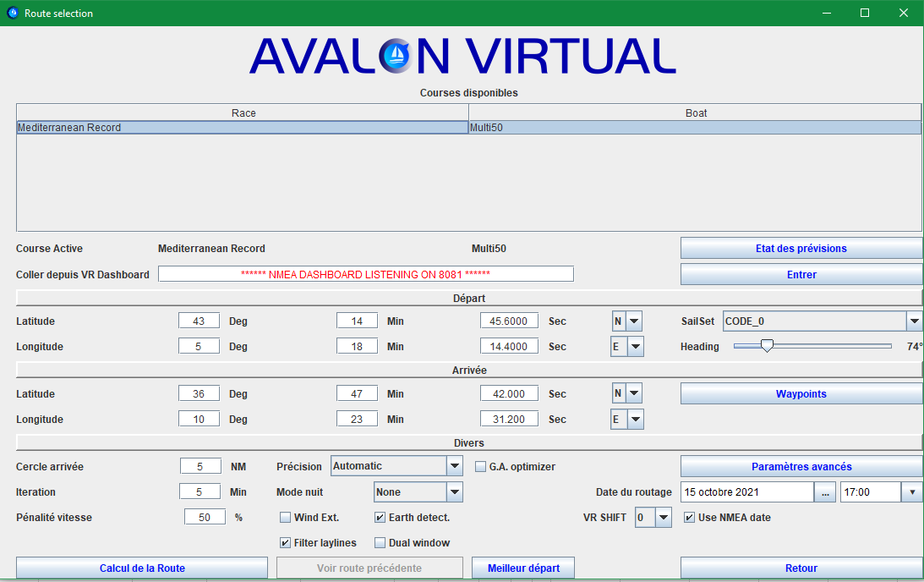Click the Boat column header
This screenshot has width=924, height=582.
tap(696, 113)
